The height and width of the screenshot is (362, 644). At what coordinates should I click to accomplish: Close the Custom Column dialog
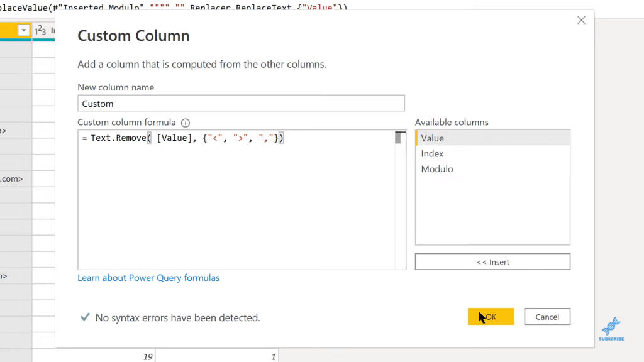580,20
